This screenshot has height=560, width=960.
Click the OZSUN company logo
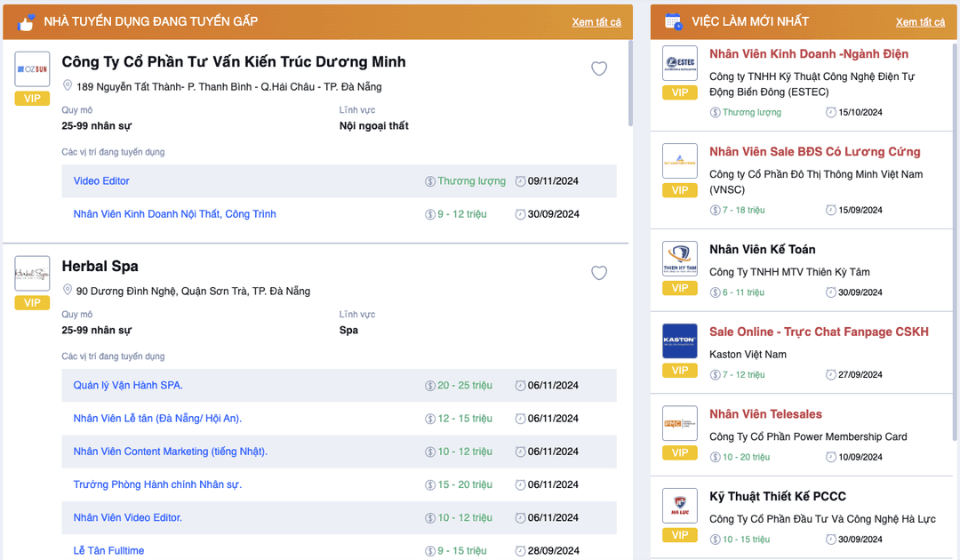[32, 69]
